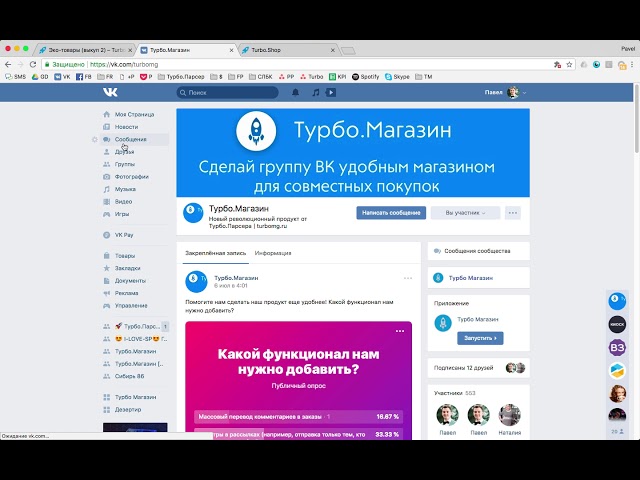
Task: Click the B3 icon in right chat sidebar
Action: 617,348
